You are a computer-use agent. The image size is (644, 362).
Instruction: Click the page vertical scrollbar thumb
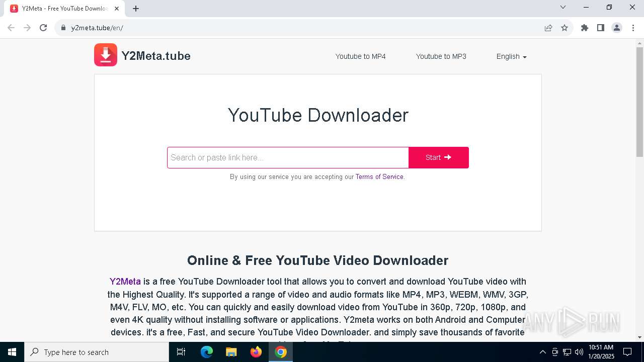639,102
